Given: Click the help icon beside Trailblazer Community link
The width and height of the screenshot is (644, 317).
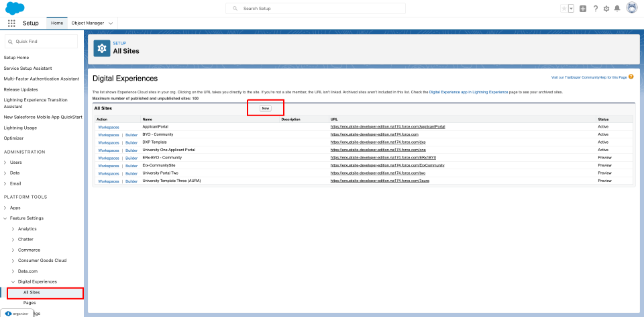Looking at the screenshot, I should (631, 77).
